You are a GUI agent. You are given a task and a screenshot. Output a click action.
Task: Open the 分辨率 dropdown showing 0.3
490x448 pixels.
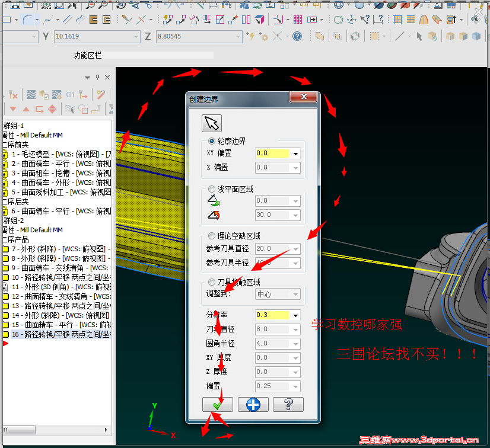click(295, 315)
